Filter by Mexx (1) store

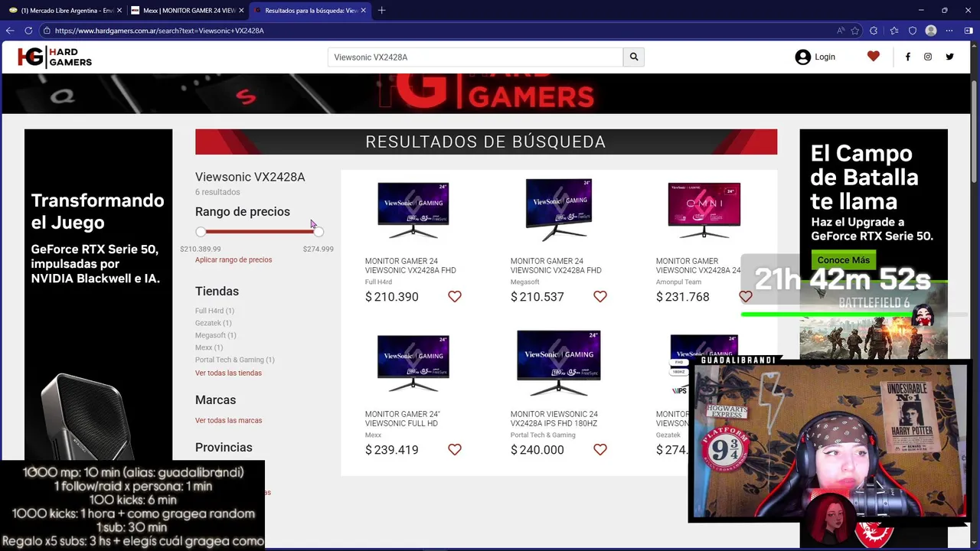coord(209,347)
